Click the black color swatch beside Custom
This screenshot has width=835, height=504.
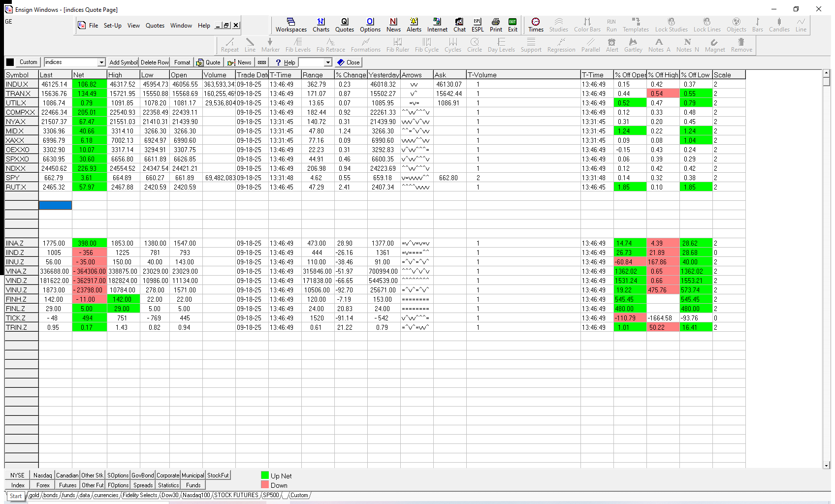point(10,63)
